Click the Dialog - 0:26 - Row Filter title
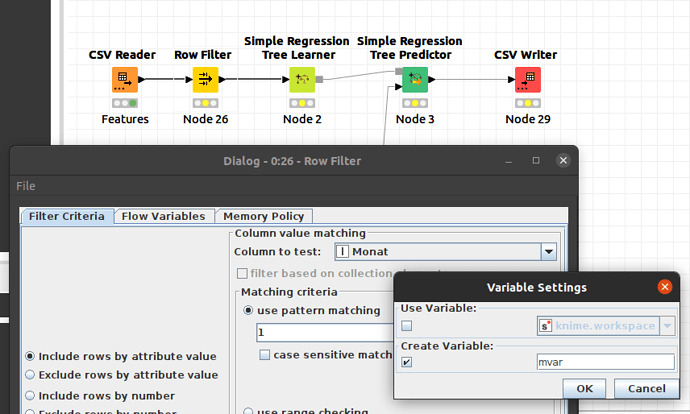690x414 pixels. [x=292, y=161]
